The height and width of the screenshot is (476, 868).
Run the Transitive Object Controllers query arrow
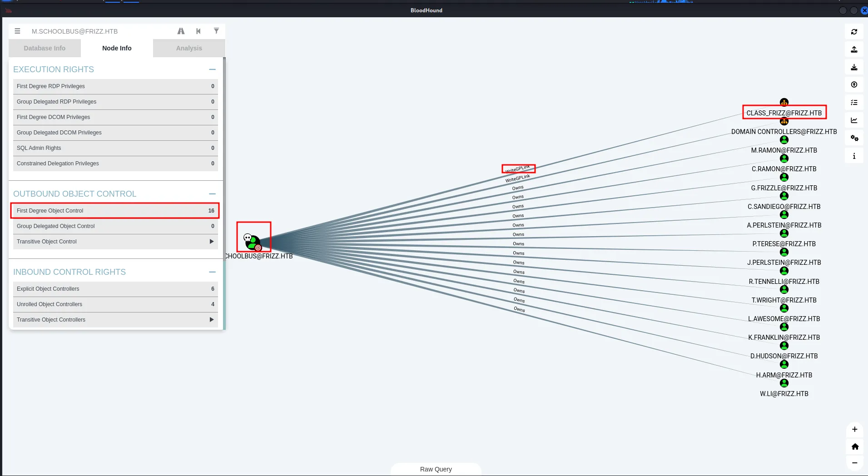(x=212, y=320)
